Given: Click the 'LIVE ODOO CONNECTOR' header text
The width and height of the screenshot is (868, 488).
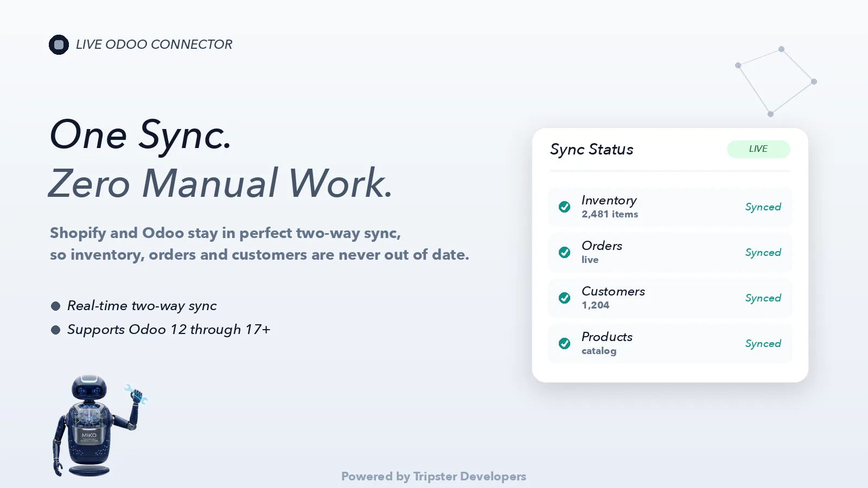Looking at the screenshot, I should tap(154, 44).
